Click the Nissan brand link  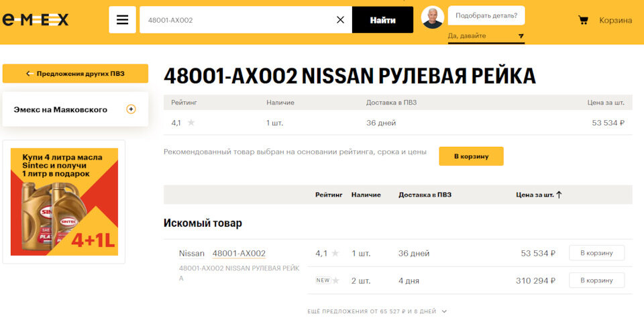[191, 254]
